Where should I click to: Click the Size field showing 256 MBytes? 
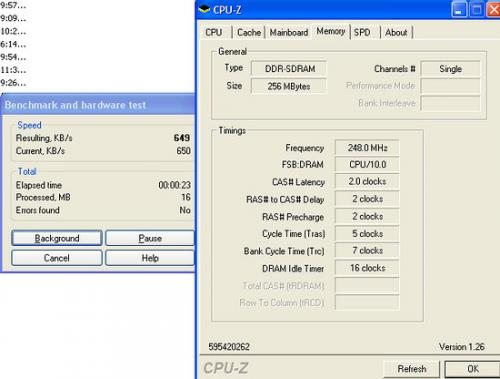pyautogui.click(x=289, y=86)
